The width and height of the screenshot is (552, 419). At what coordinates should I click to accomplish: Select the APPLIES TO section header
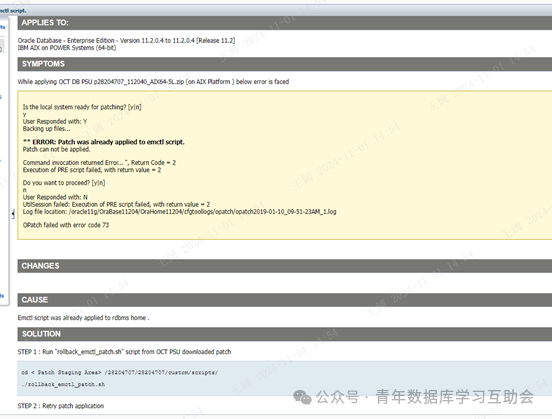(x=285, y=23)
